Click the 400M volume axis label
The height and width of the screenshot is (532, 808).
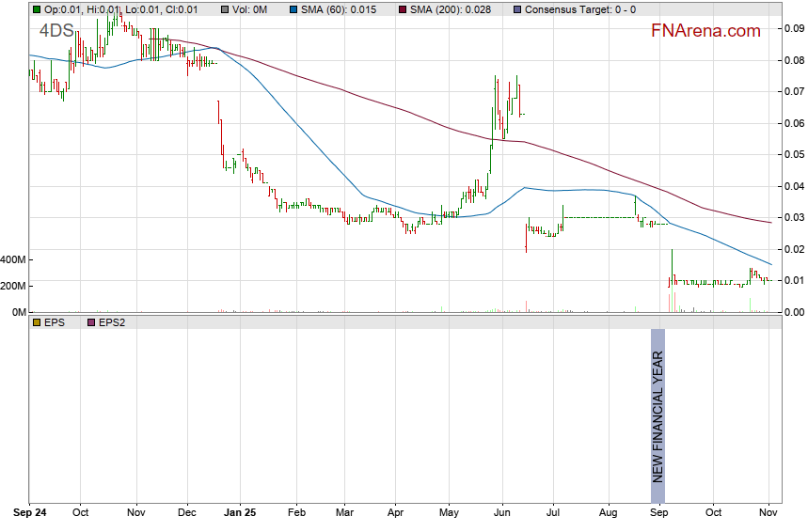(x=13, y=259)
